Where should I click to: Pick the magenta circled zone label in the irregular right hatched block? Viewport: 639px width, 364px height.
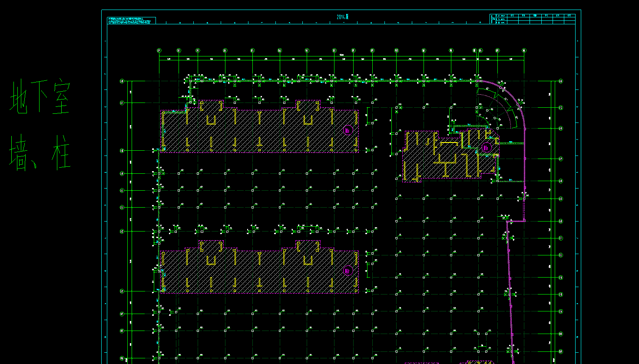[x=487, y=148]
